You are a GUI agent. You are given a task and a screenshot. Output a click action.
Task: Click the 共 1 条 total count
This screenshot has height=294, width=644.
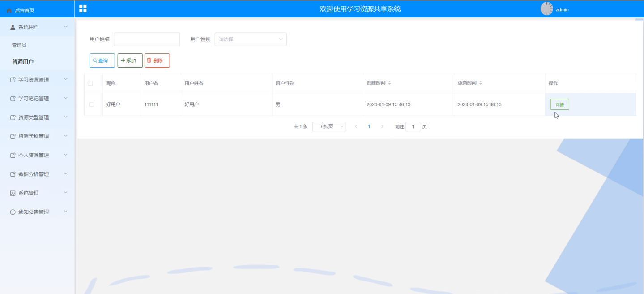301,127
